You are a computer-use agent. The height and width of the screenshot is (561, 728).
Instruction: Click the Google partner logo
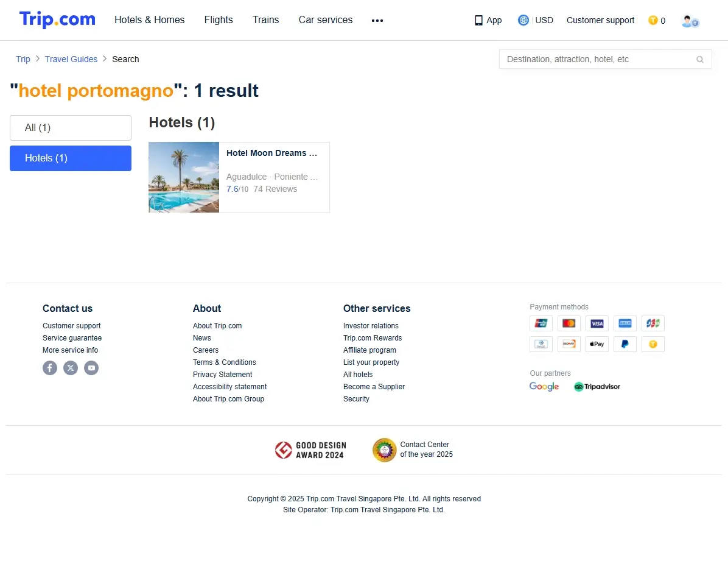[x=544, y=387]
